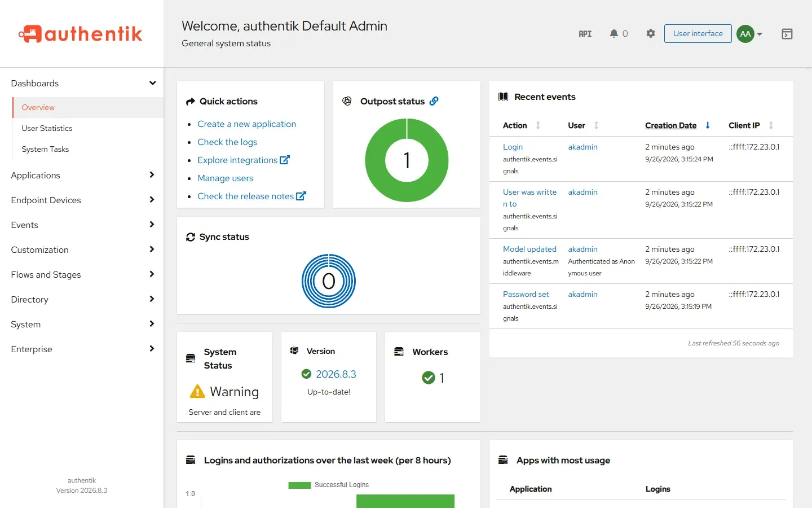The height and width of the screenshot is (508, 812).
Task: Follow the Create a new application link
Action: click(x=246, y=124)
